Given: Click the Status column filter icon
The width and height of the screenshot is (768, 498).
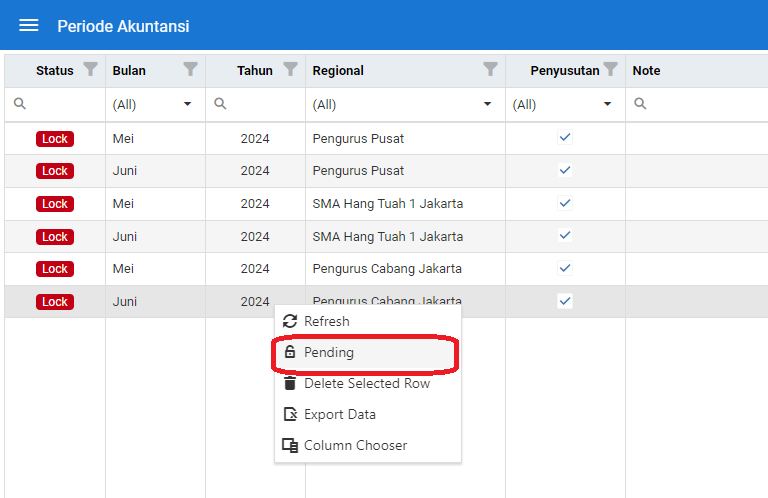Looking at the screenshot, I should (x=91, y=70).
